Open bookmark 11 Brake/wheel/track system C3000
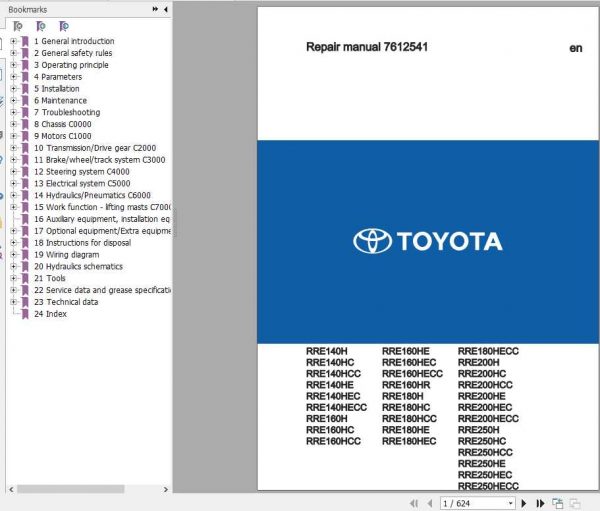 click(99, 160)
